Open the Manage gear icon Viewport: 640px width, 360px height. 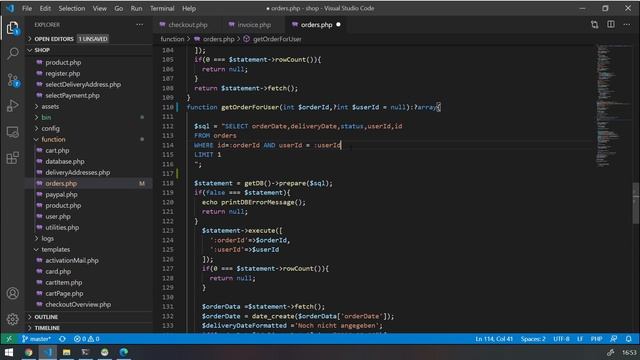point(13,319)
